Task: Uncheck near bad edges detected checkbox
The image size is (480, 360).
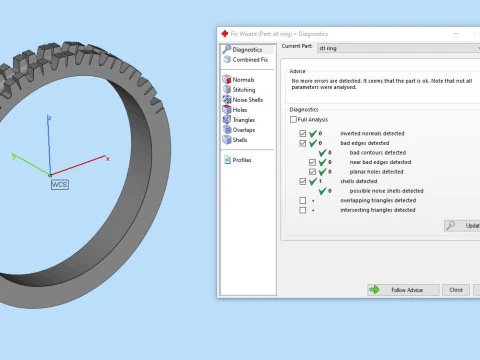Action: [x=312, y=162]
